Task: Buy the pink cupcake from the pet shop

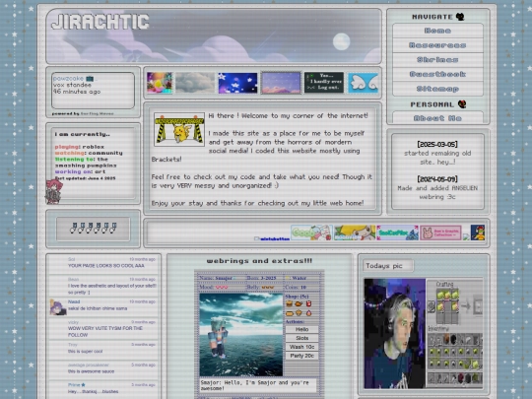Action: point(308,313)
